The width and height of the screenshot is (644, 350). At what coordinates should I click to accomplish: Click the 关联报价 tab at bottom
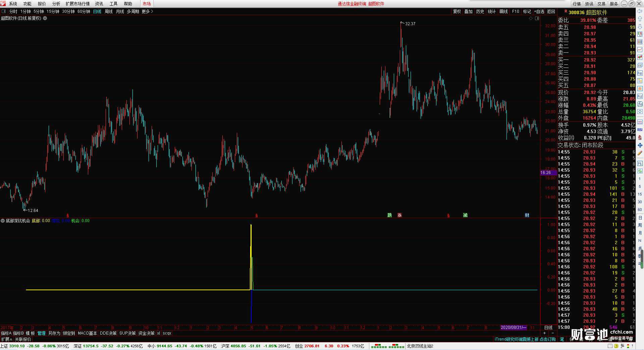click(23, 339)
